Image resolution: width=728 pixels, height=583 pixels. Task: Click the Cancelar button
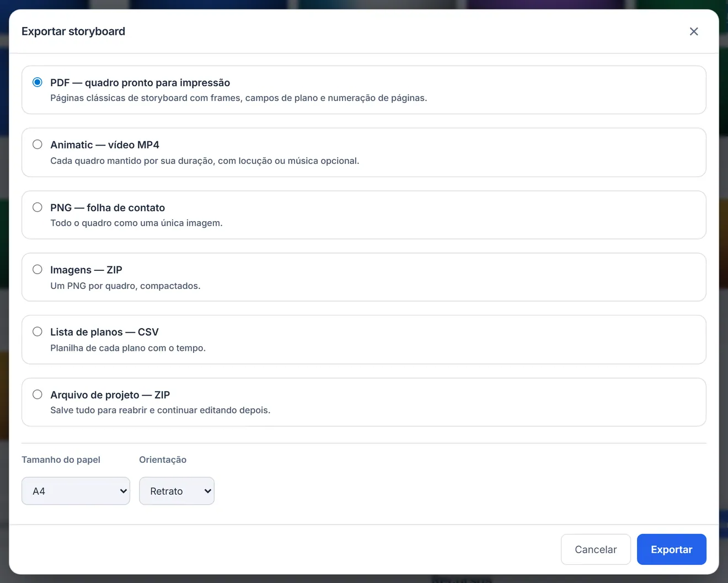(596, 549)
